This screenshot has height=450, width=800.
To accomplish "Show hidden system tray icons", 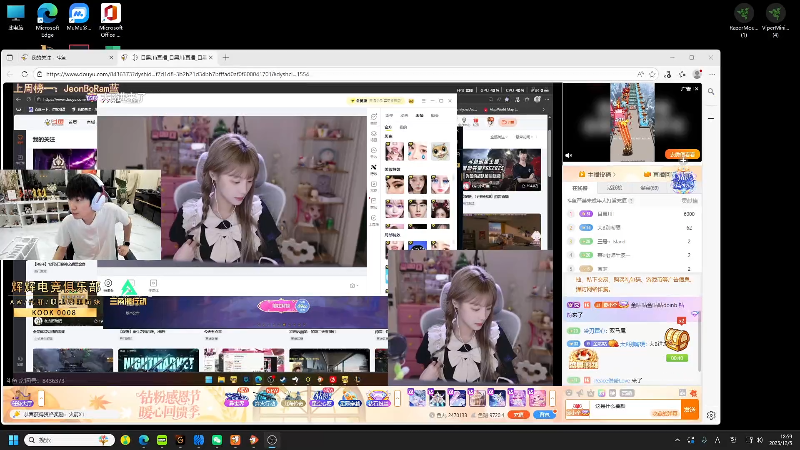I will coord(677,440).
